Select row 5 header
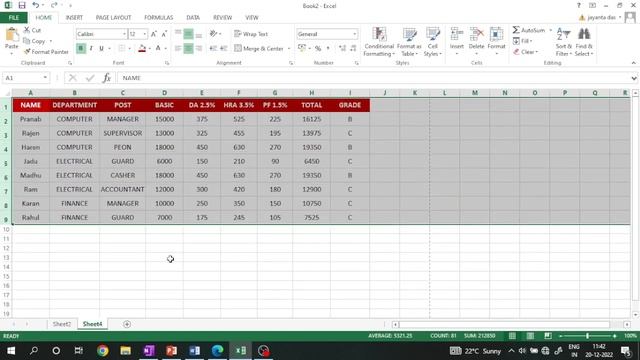 (6, 163)
